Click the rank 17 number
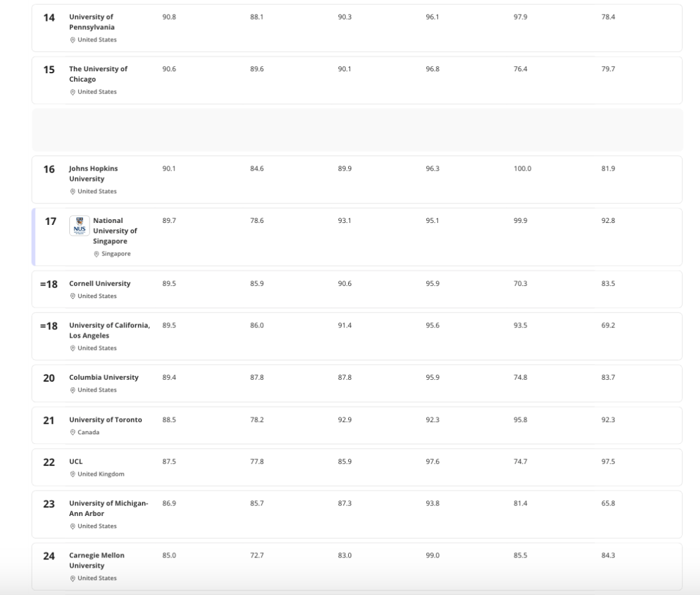The height and width of the screenshot is (595, 700). 51,222
